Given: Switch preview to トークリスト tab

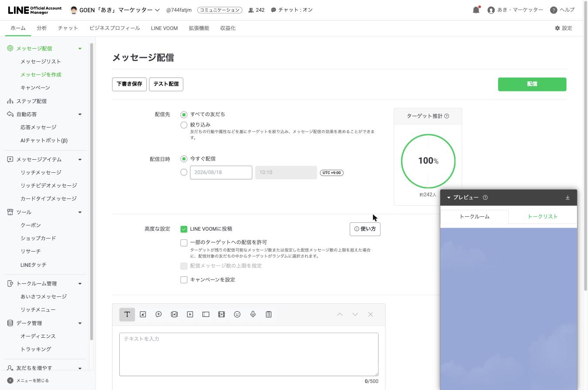Looking at the screenshot, I should click(x=543, y=216).
